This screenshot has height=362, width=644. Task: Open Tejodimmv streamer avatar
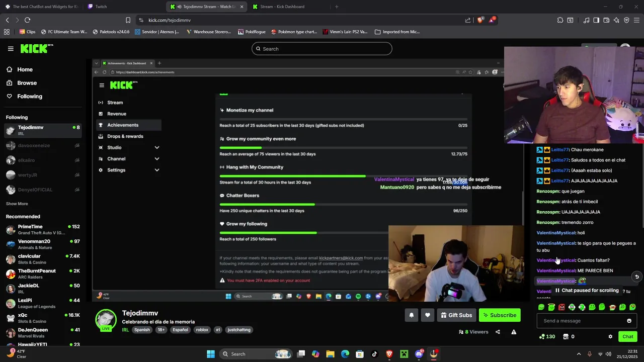pyautogui.click(x=106, y=320)
